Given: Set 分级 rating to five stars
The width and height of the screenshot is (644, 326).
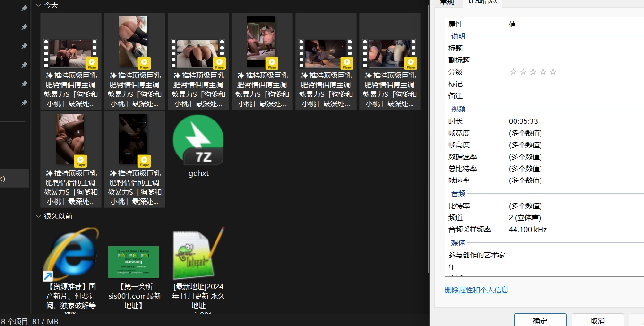Looking at the screenshot, I should tap(553, 72).
